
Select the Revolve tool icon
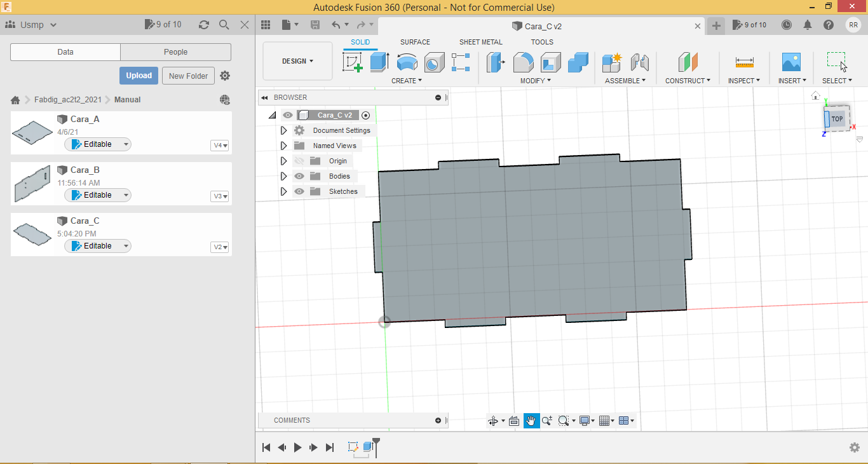tap(407, 62)
